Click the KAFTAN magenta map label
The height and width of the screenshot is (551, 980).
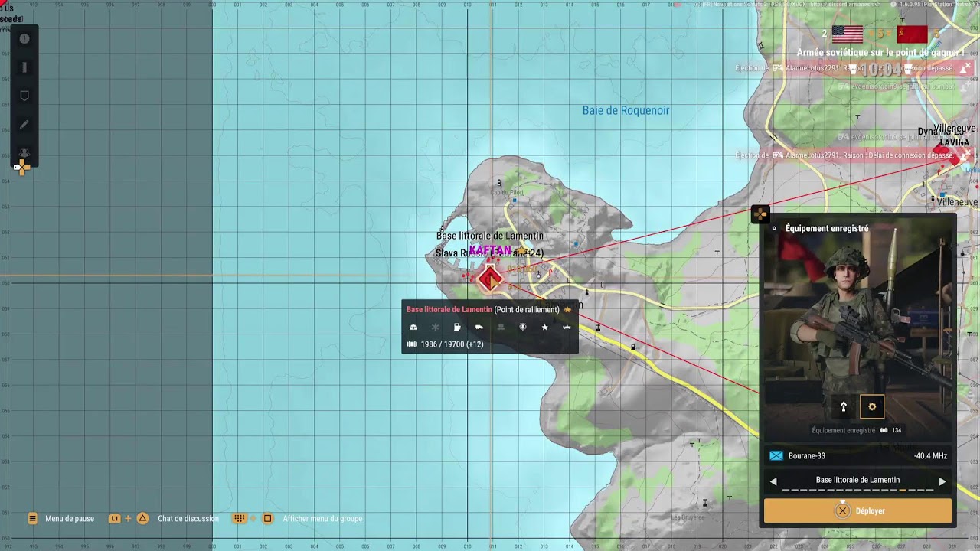[x=490, y=250]
